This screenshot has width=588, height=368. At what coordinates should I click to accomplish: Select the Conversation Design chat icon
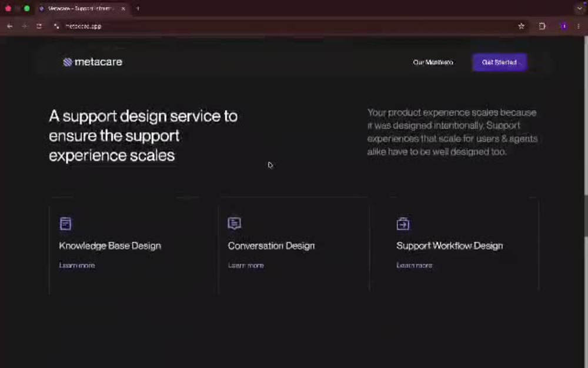[235, 223]
